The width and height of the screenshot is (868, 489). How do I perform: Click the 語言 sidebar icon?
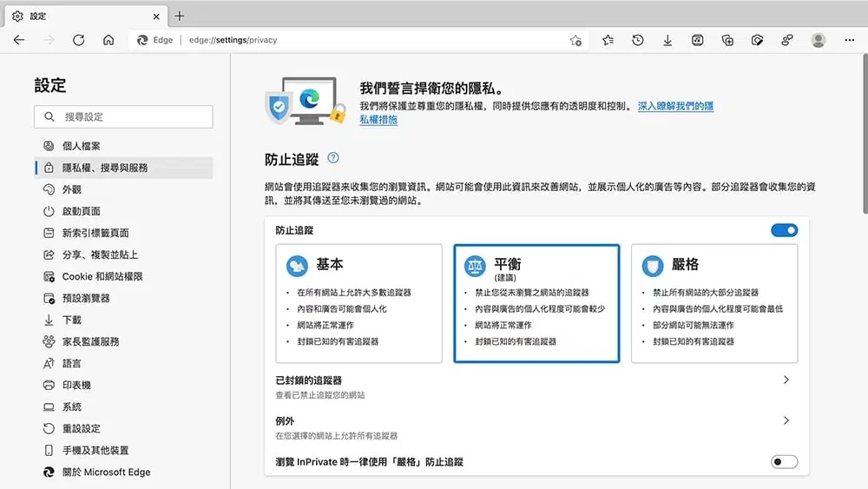click(49, 363)
